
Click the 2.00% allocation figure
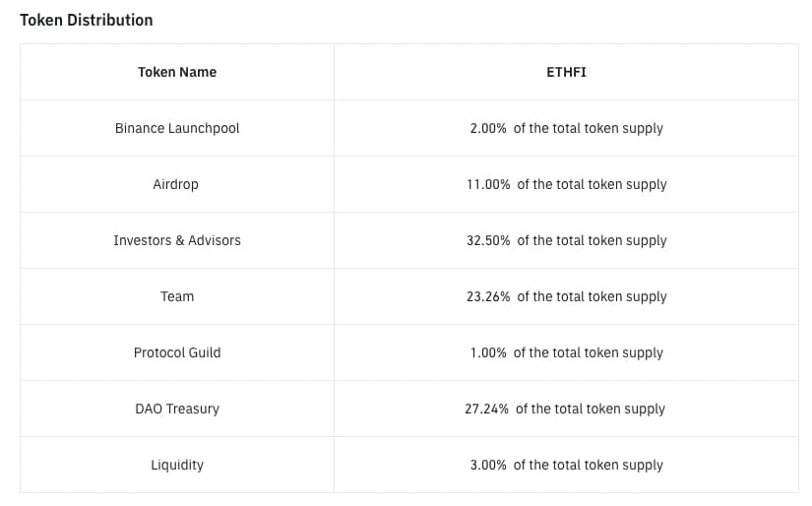(x=487, y=128)
